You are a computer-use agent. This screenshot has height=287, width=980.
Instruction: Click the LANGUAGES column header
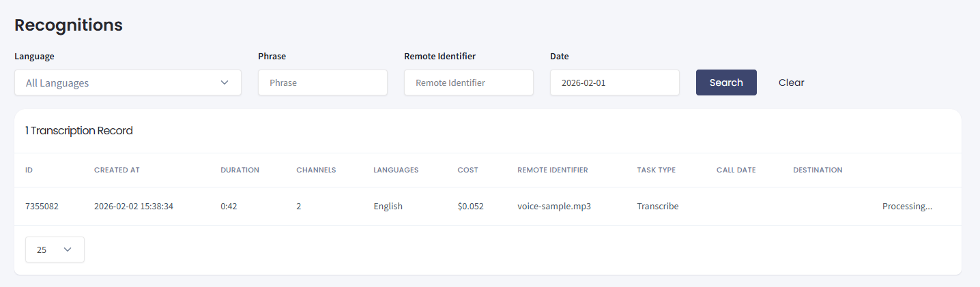click(396, 170)
